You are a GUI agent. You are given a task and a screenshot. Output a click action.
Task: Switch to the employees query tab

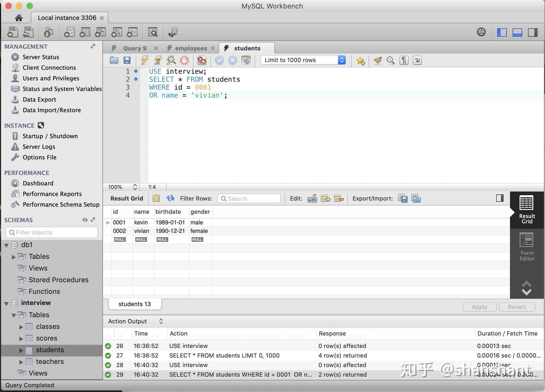(189, 48)
